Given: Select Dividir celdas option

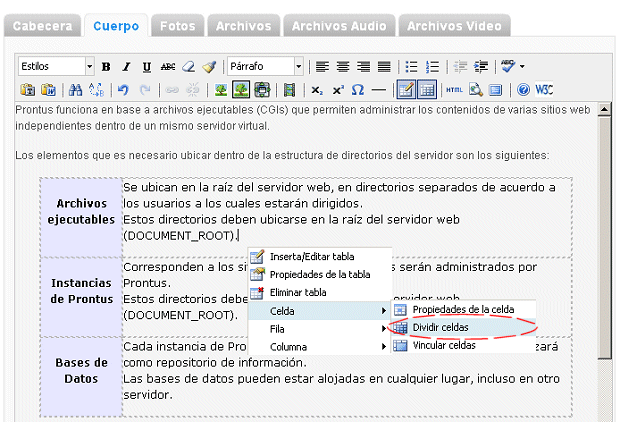Looking at the screenshot, I should point(463,327).
